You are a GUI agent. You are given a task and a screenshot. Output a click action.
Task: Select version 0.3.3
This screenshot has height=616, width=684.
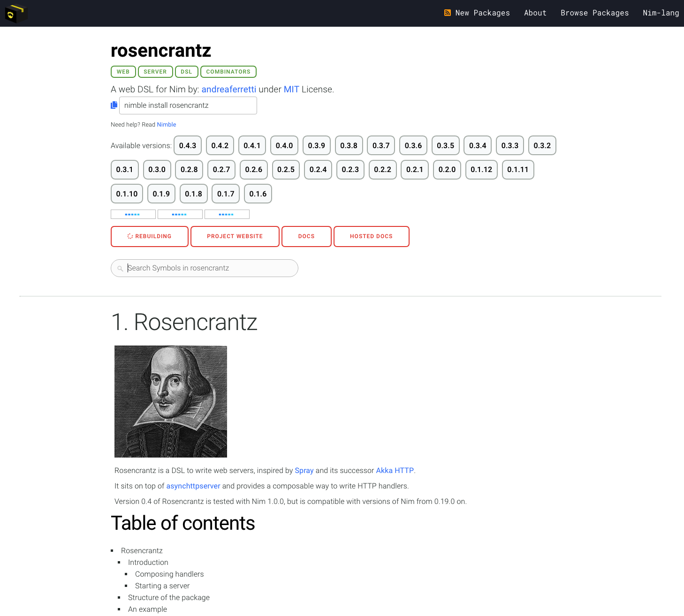(x=510, y=145)
